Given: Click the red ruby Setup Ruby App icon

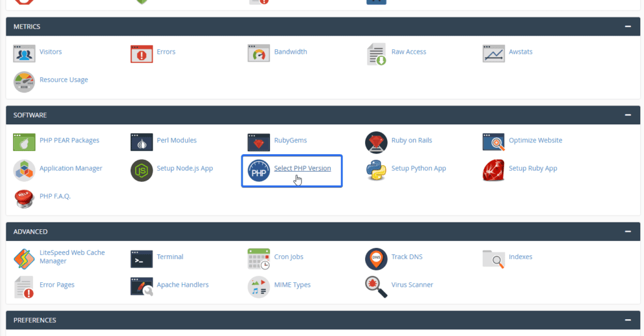Looking at the screenshot, I should pos(494,170).
